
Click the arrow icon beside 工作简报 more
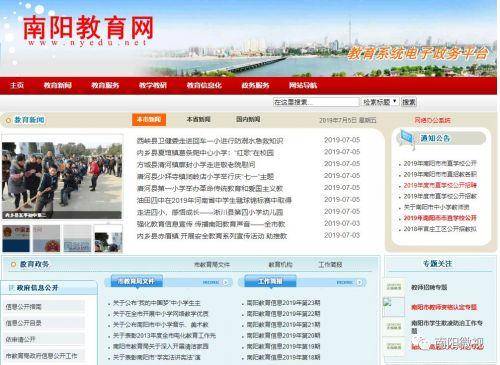point(359,282)
